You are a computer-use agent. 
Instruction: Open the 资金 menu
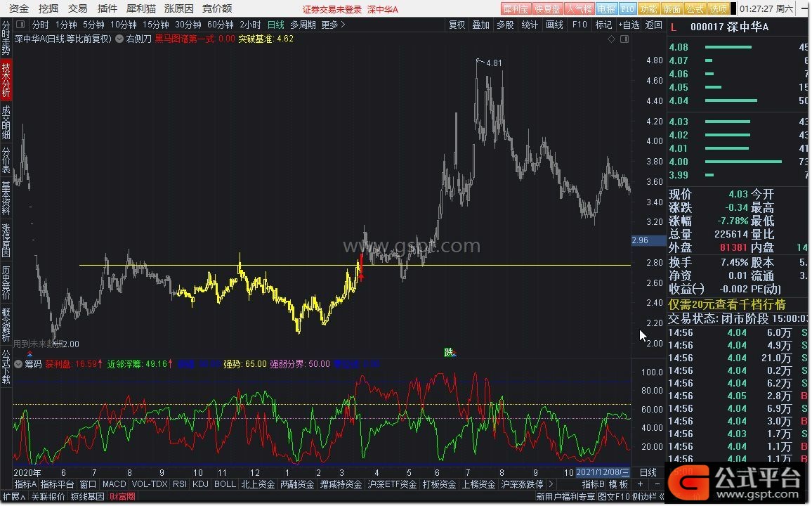(x=19, y=9)
